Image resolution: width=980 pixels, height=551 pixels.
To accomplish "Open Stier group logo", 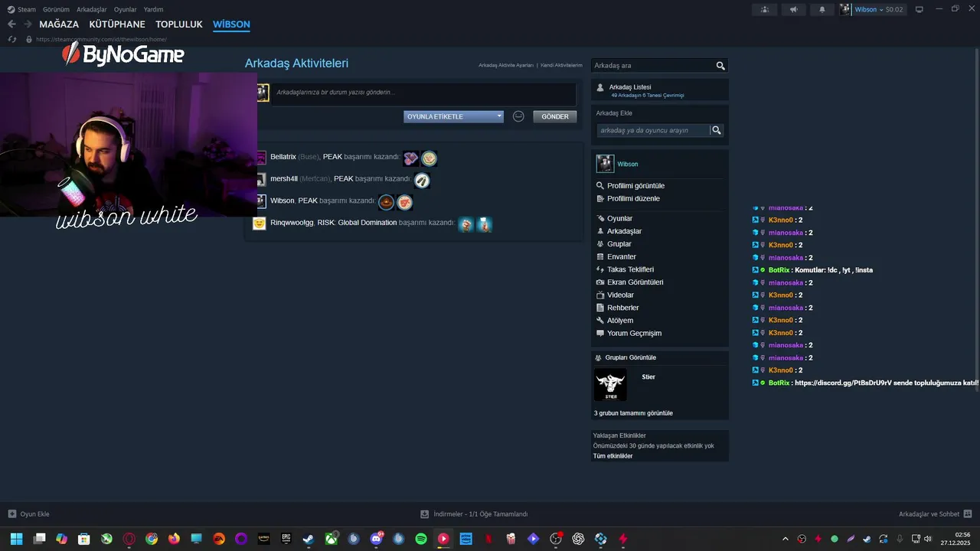I will pyautogui.click(x=610, y=384).
